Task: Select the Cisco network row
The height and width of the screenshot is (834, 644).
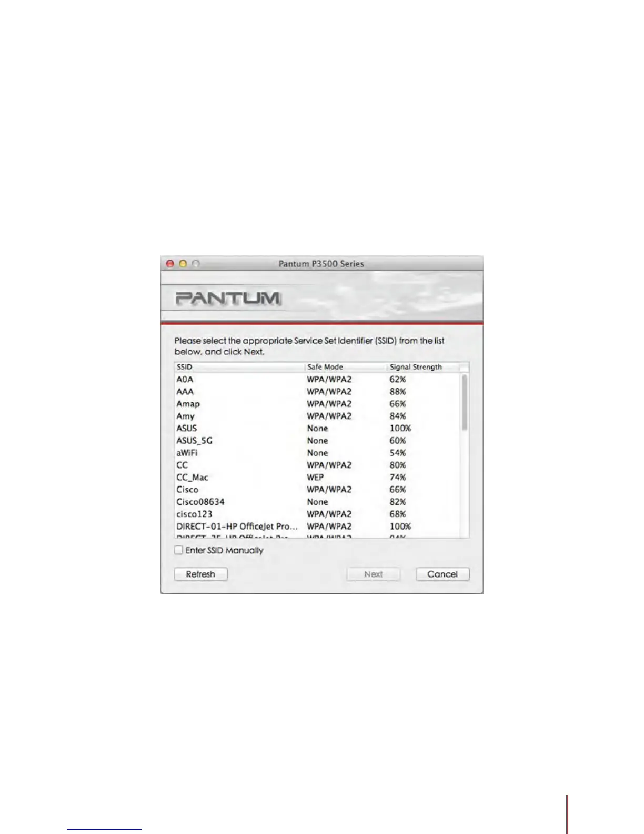Action: click(318, 490)
